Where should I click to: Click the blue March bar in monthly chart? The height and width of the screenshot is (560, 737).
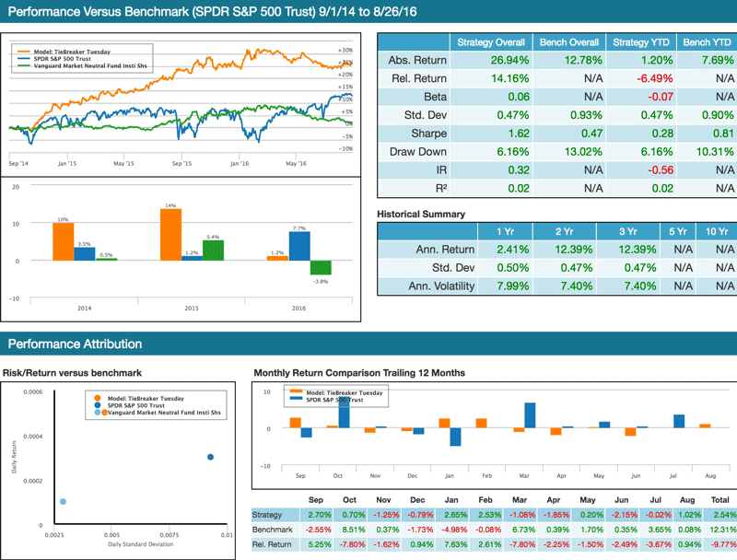(x=530, y=415)
